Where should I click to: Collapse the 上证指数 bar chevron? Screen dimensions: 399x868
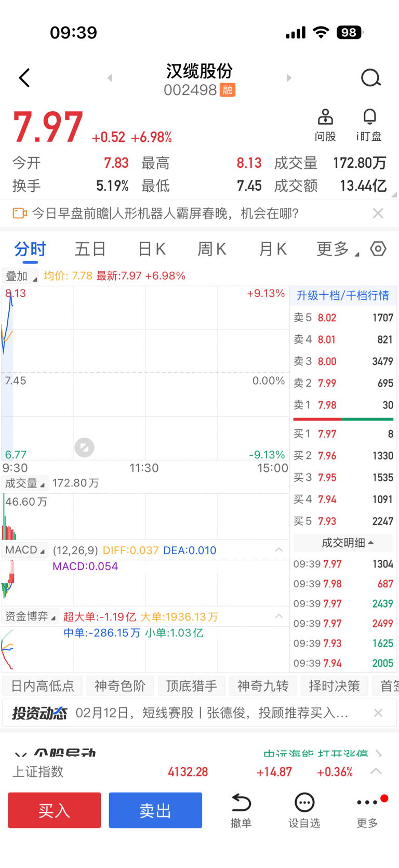(376, 771)
